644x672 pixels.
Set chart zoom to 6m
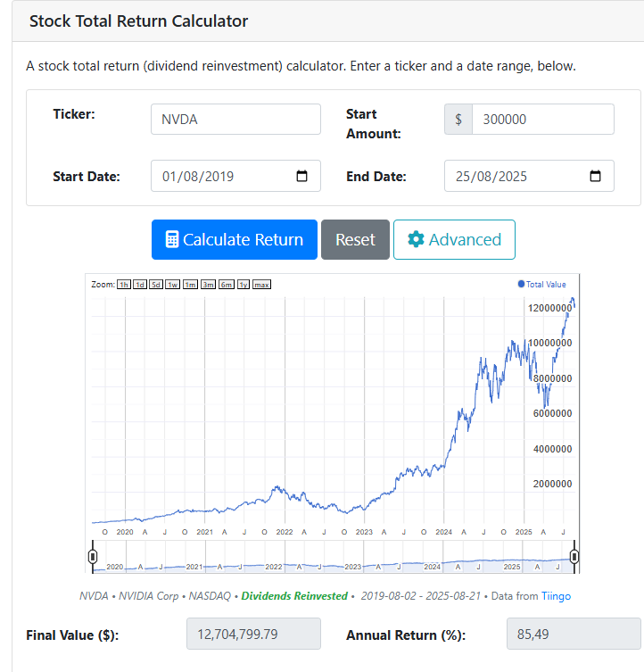point(225,285)
